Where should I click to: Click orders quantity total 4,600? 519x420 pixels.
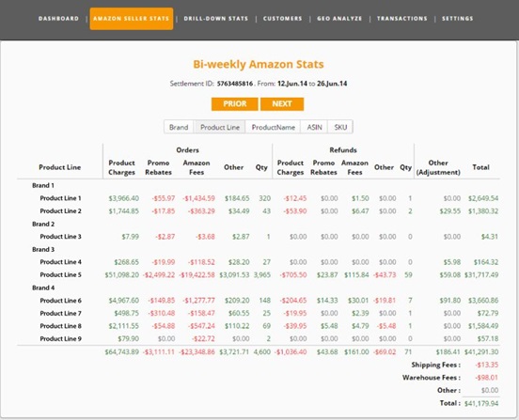pos(262,351)
